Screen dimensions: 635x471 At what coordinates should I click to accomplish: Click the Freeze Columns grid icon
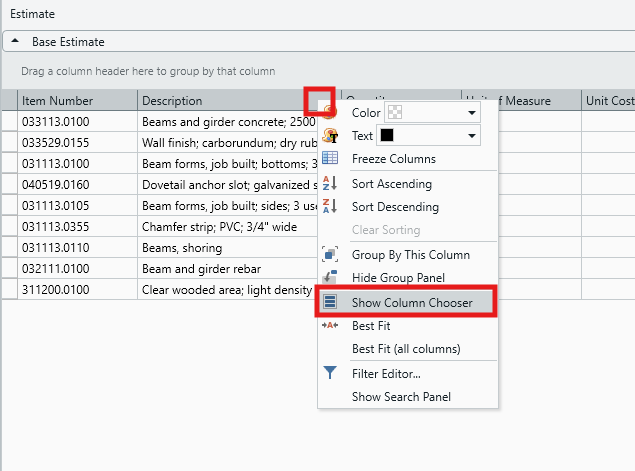click(330, 159)
